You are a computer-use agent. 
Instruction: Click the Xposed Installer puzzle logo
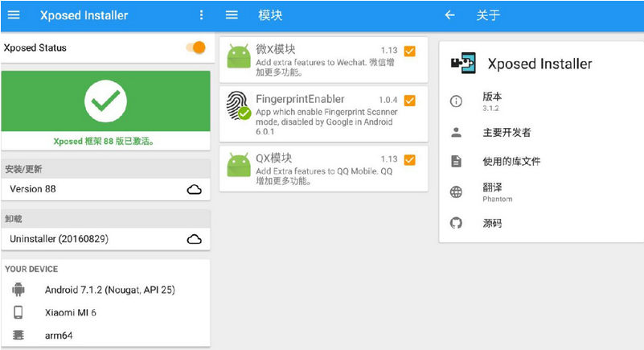click(x=463, y=64)
